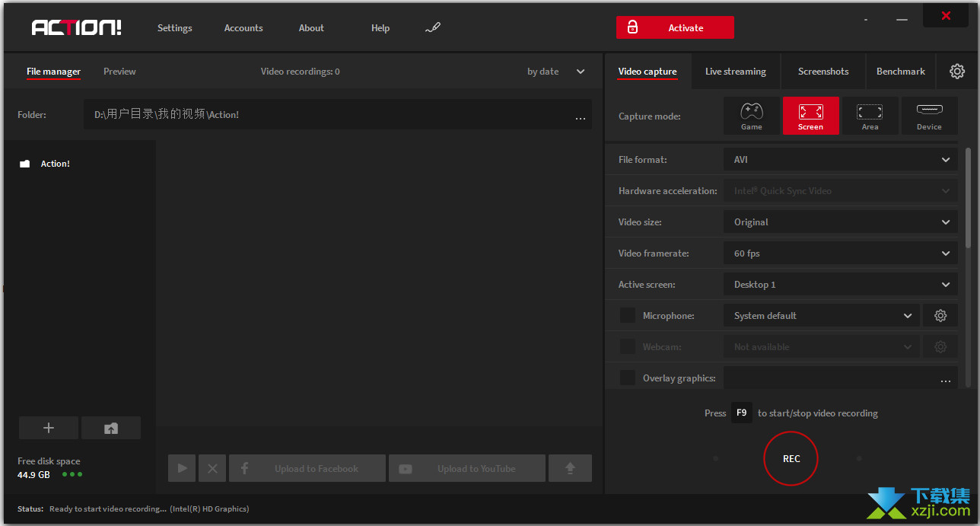Open the Settings menu
This screenshot has width=980, height=526.
click(175, 28)
